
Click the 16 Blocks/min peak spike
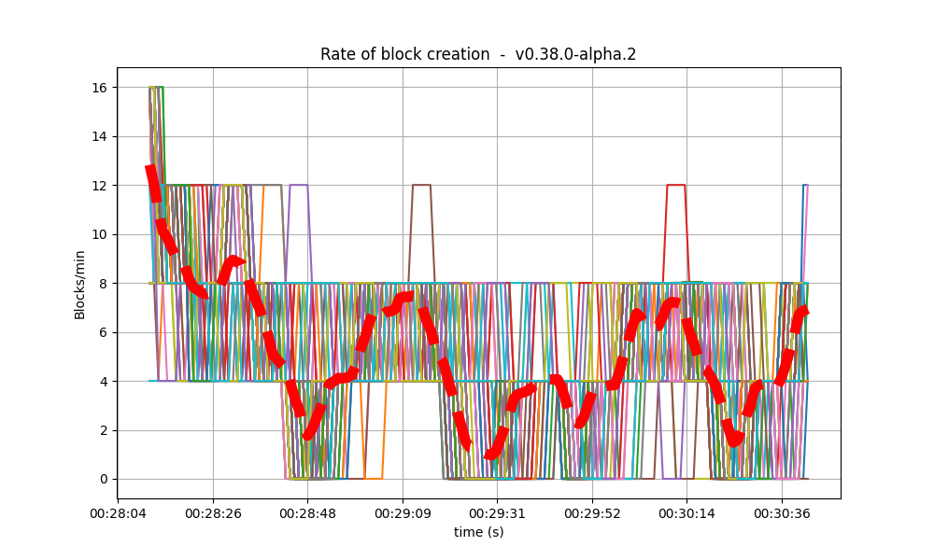coord(156,86)
